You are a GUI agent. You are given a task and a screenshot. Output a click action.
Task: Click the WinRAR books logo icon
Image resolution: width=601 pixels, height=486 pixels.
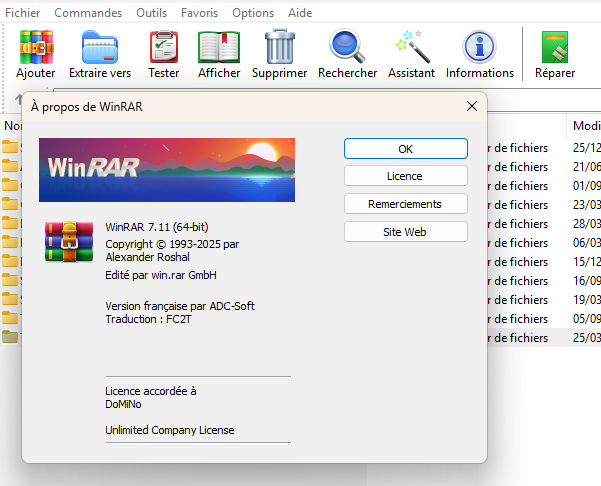tap(69, 242)
